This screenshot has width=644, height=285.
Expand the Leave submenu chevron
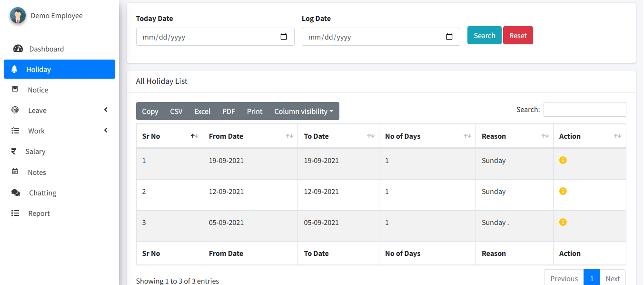click(x=106, y=110)
